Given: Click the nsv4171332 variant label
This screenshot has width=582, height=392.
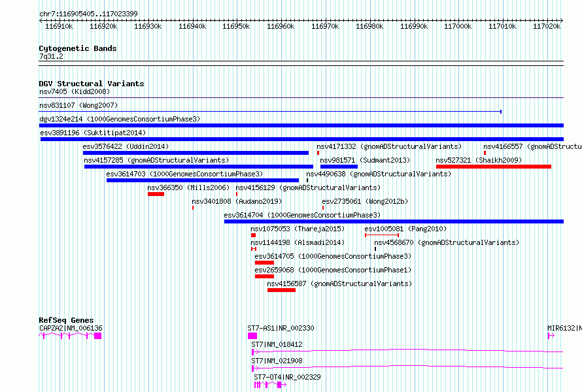Looking at the screenshot, I should click(389, 146).
